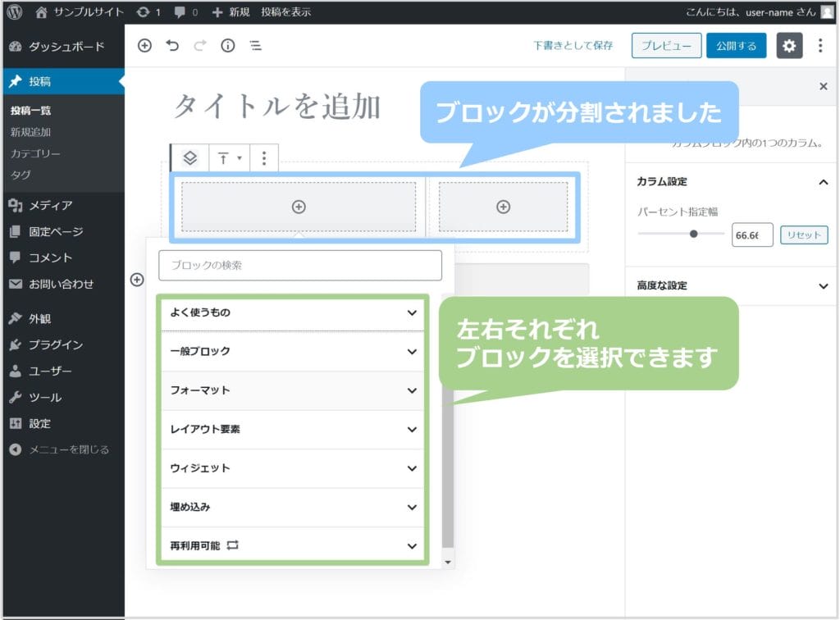Add block in the right column
The height and width of the screenshot is (620, 840).
point(504,207)
